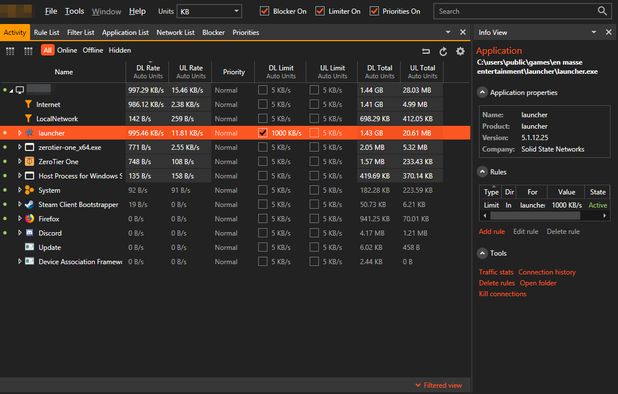Screen dimensions: 618x394
Task: Switch to the Network List tab
Action: [x=175, y=32]
